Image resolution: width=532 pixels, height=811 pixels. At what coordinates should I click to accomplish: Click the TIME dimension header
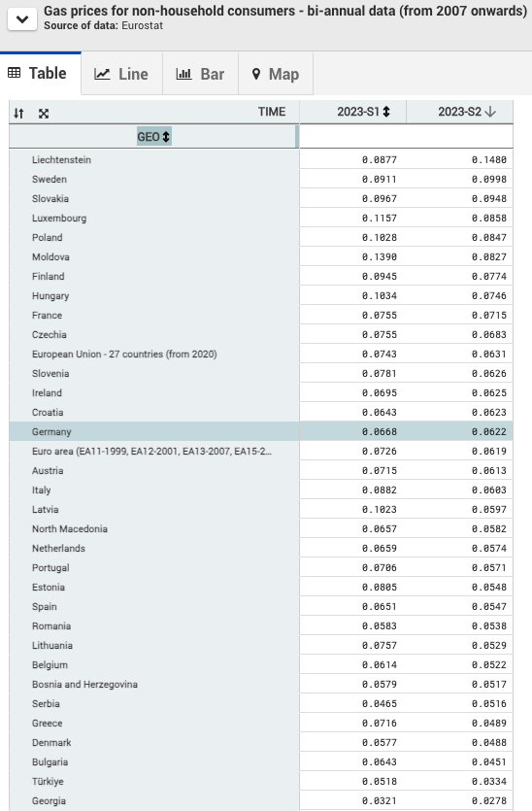point(272,112)
